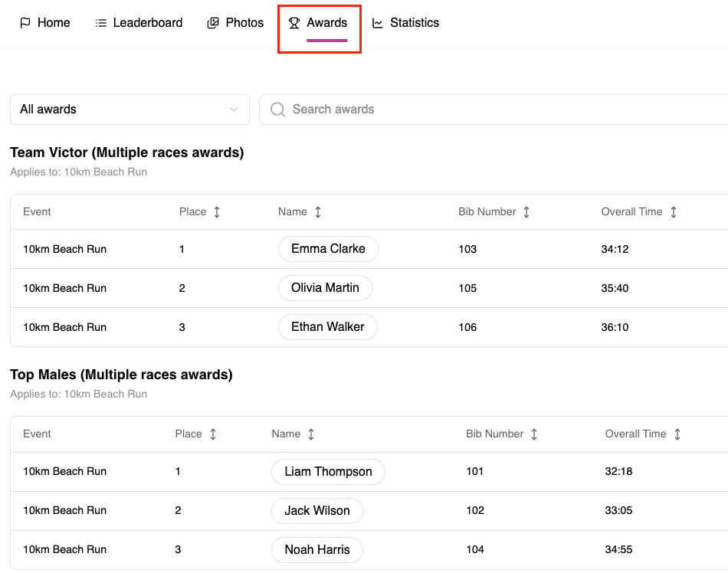Sort Top Males table by Overall Time
The width and height of the screenshot is (728, 573).
[677, 434]
